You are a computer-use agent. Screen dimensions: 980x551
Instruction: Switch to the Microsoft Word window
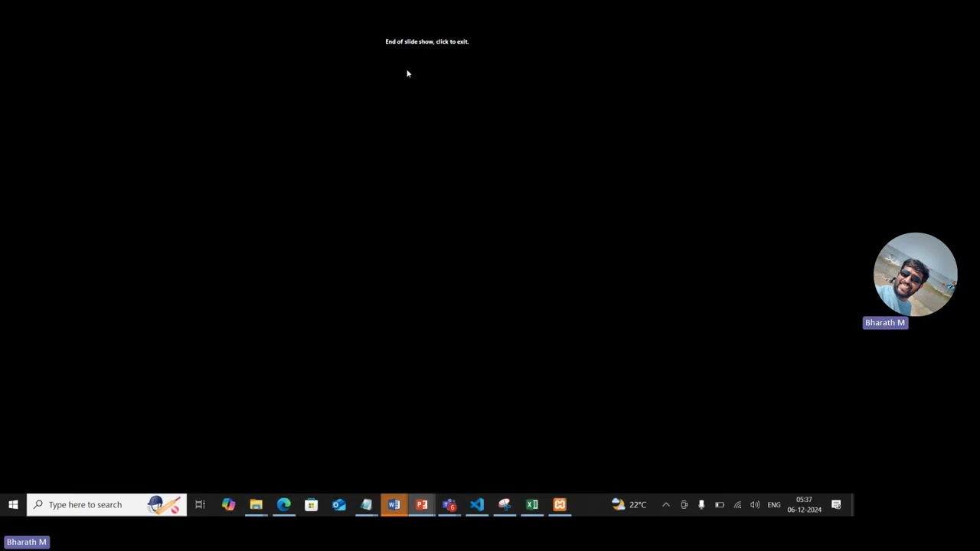click(x=394, y=504)
